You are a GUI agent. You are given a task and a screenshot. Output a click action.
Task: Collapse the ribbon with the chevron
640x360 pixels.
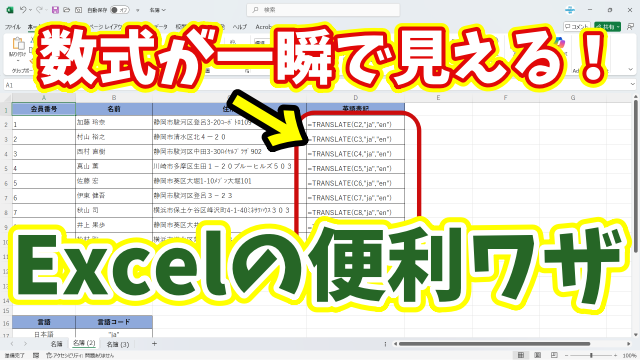[x=631, y=70]
